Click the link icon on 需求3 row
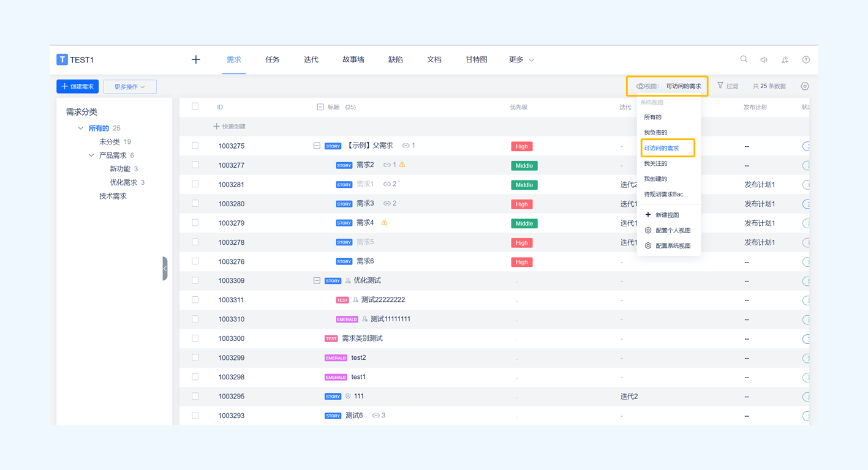 387,203
